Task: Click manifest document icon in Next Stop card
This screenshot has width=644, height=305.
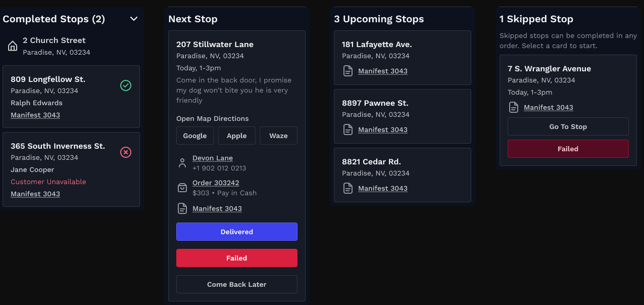Action: pos(182,208)
